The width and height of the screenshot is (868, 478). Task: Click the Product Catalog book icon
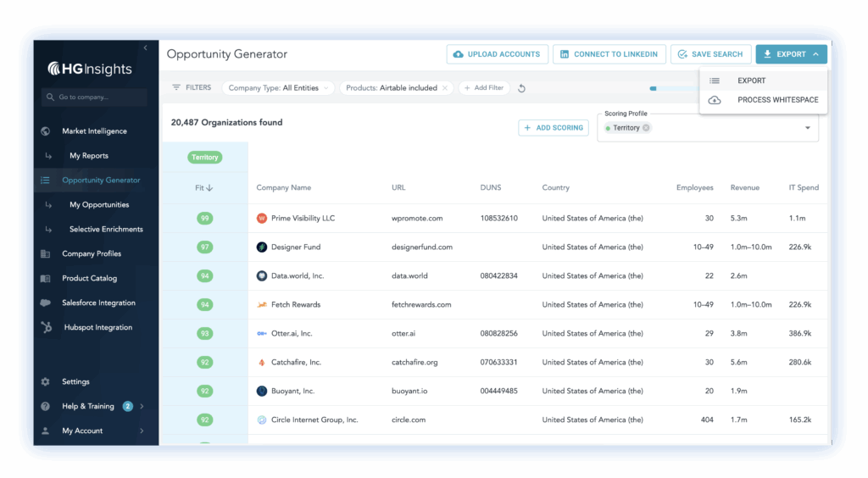click(x=45, y=279)
